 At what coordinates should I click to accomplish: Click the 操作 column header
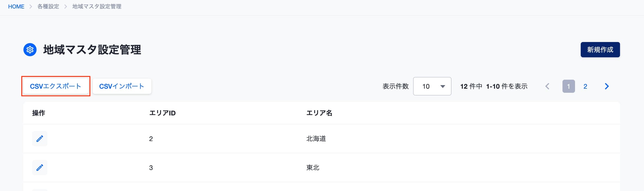[x=39, y=113]
